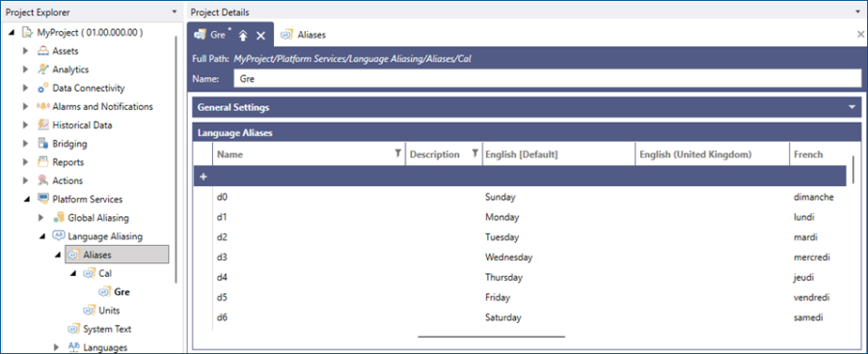Click the Bridging node icon
868x354 pixels.
coord(42,144)
